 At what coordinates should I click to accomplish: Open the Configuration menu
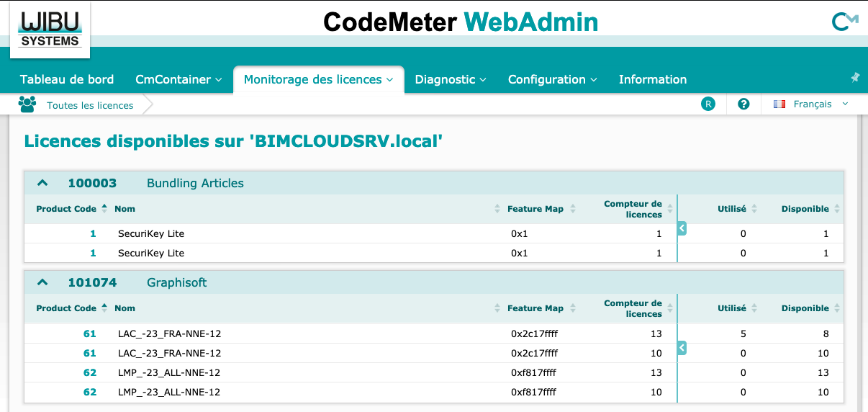click(553, 79)
